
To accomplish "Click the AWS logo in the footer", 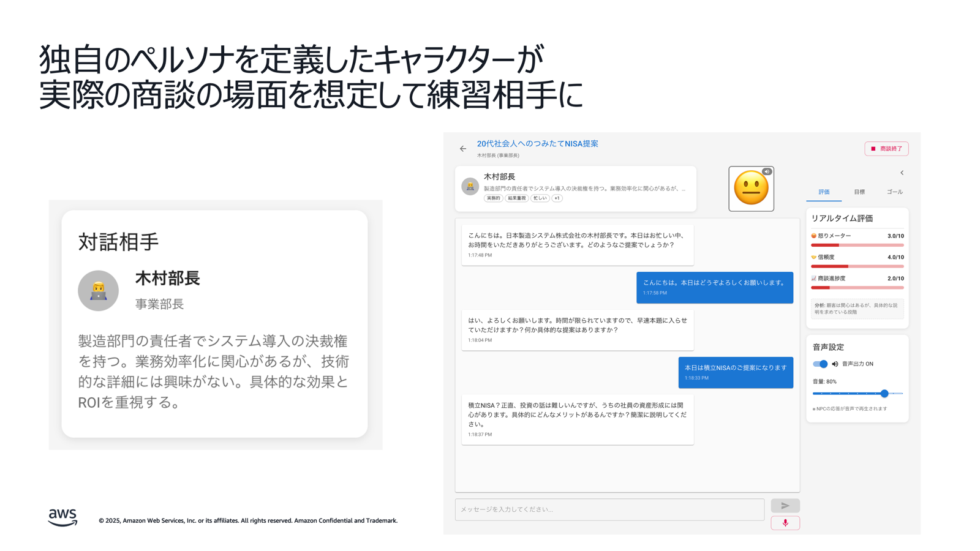I will 62,517.
